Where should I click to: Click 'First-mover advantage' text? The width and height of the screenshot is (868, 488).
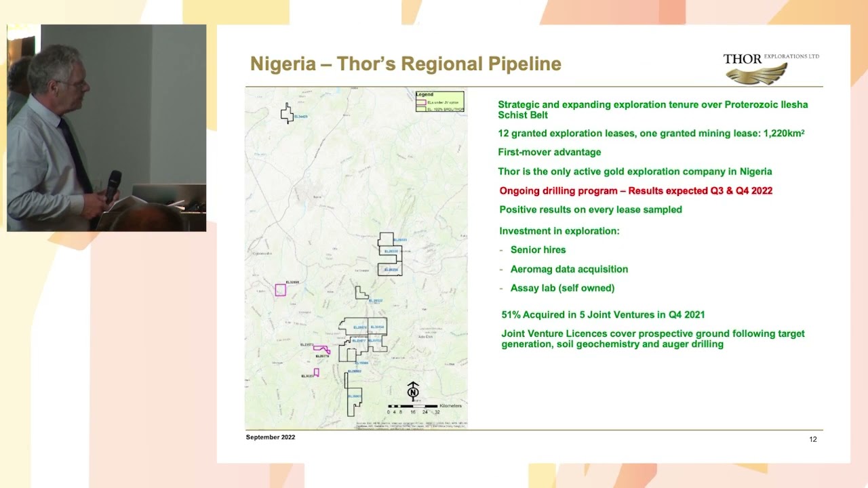[549, 152]
